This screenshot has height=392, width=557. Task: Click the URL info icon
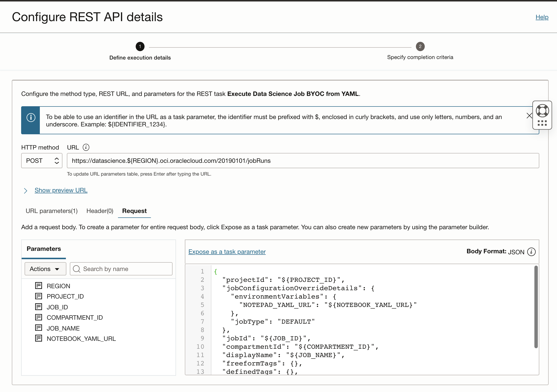[x=86, y=147]
